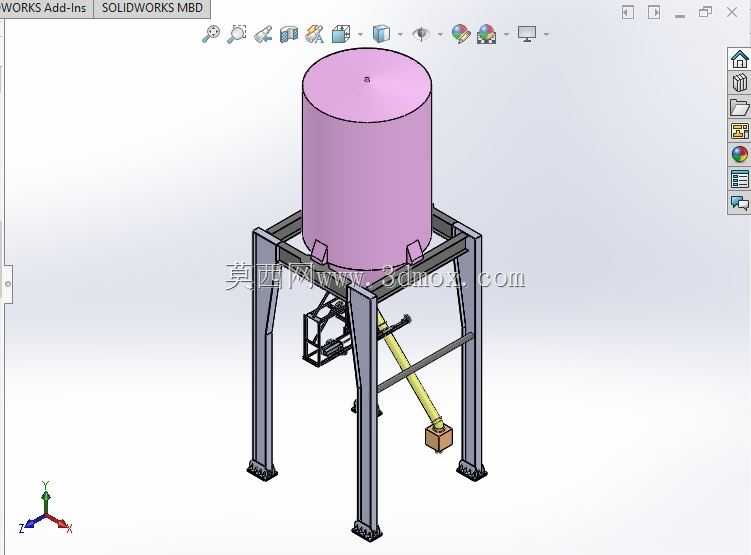Select the orange box at pipe end
Image resolution: width=751 pixels, height=555 pixels.
click(x=439, y=438)
